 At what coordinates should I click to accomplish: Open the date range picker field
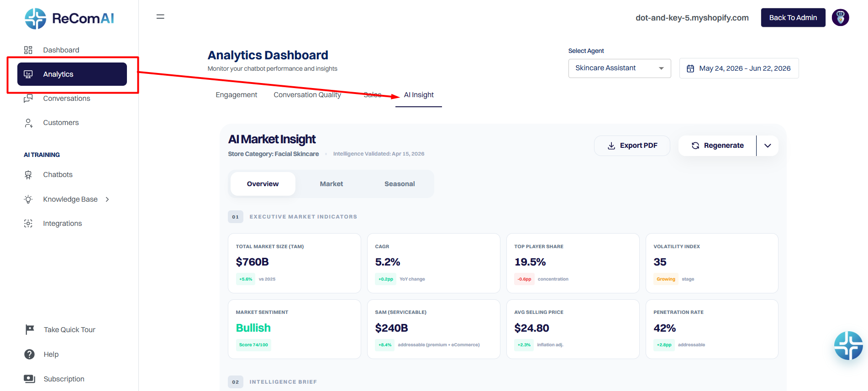pos(739,68)
